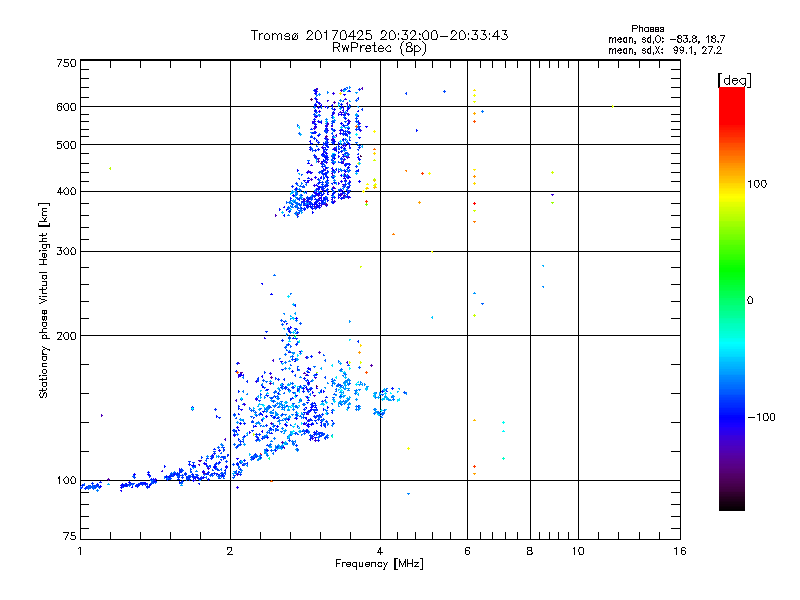Image resolution: width=800 pixels, height=600 pixels.
Task: Click the 'Frequency [MHz]' axis title
Action: coord(379,564)
